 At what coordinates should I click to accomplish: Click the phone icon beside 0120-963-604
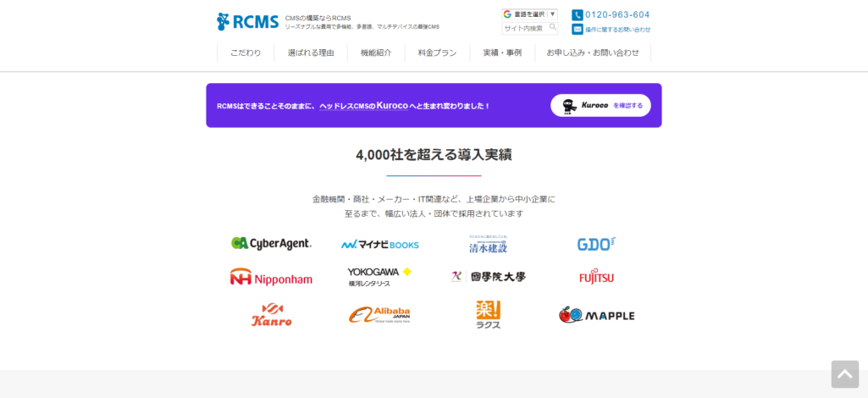coord(578,15)
